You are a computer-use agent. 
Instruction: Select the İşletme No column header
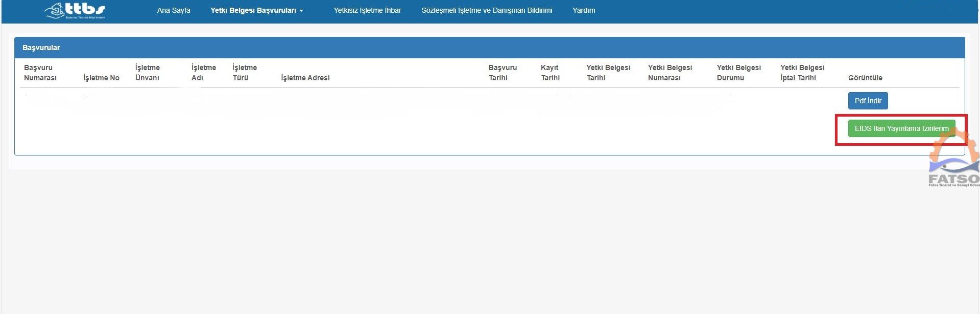tap(101, 78)
